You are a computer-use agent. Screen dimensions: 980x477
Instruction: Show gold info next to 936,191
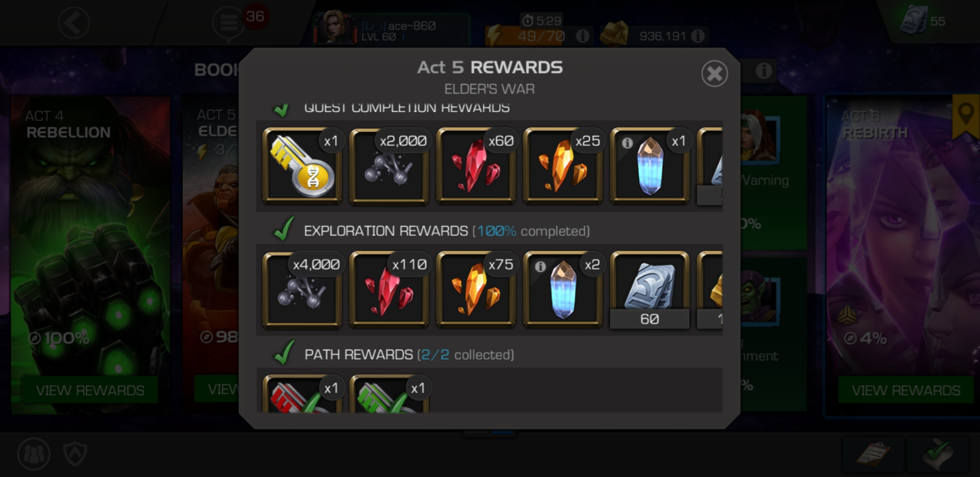(698, 36)
